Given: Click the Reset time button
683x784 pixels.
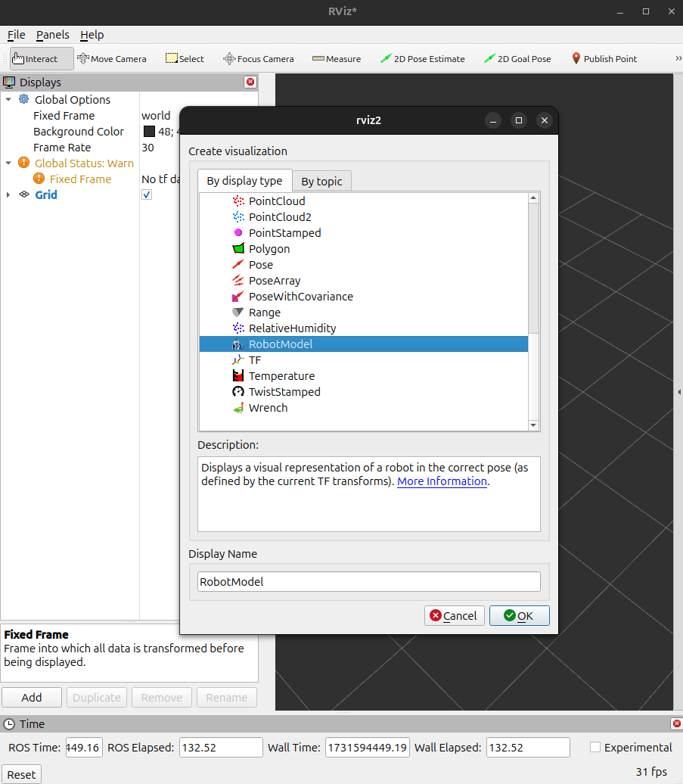Looking at the screenshot, I should [21, 774].
